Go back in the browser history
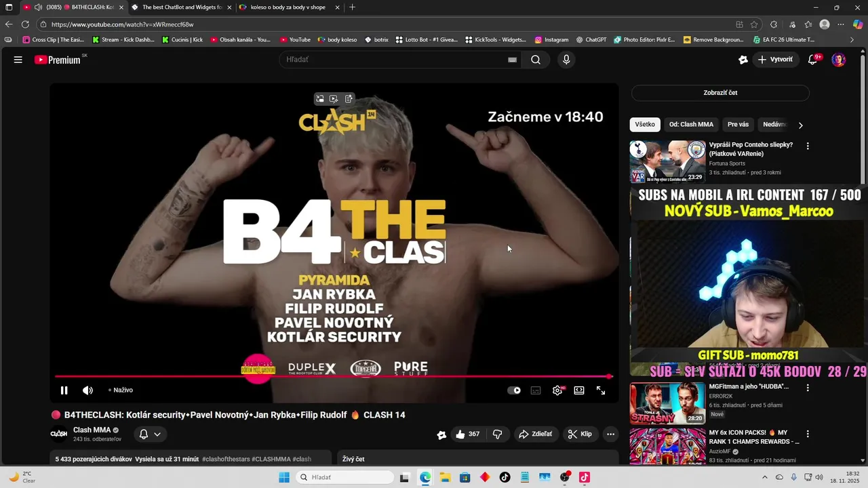 pyautogui.click(x=9, y=24)
